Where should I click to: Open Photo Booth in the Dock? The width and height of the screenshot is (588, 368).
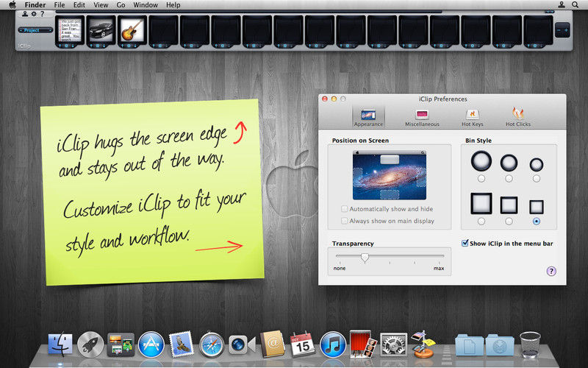[362, 344]
